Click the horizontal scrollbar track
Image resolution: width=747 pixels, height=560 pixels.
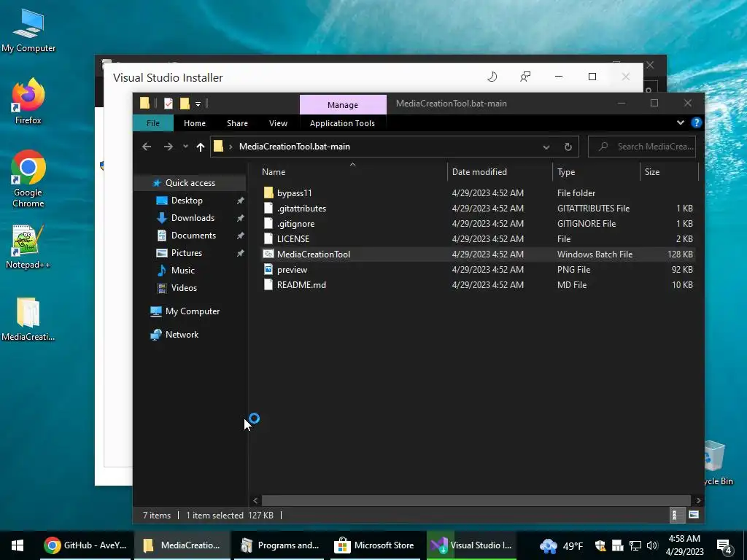tap(476, 500)
